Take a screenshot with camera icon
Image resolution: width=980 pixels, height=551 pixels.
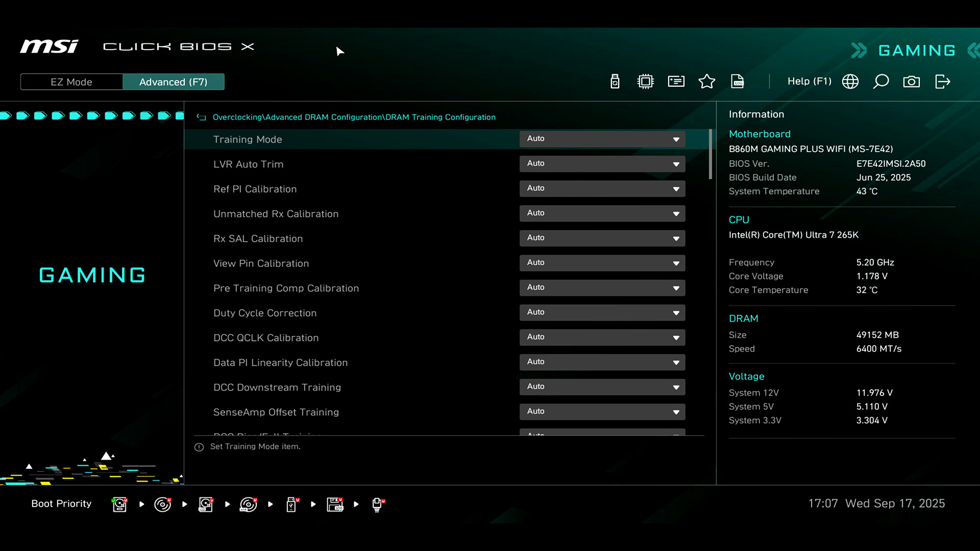911,82
